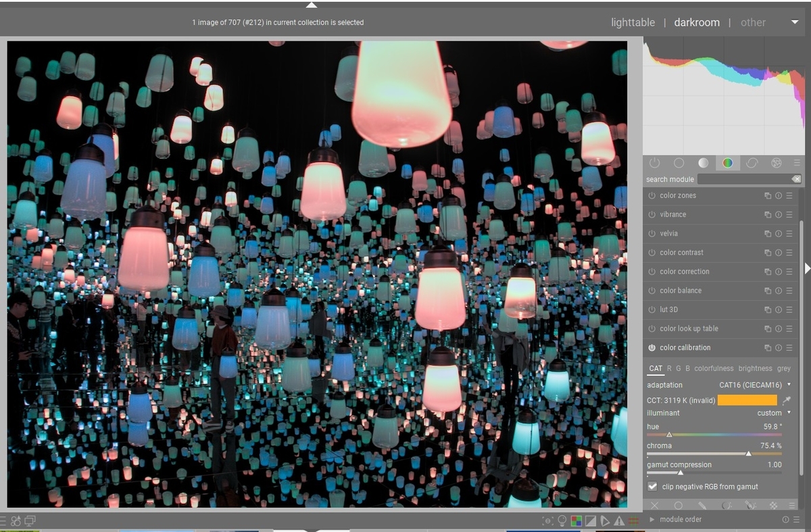Open module groups presets hamburger menu

click(797, 163)
